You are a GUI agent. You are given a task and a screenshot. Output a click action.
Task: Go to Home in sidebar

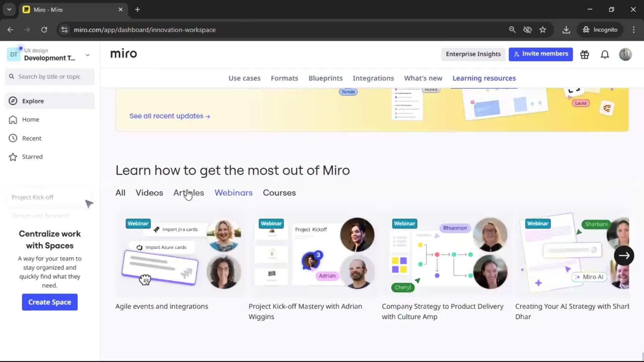(x=50, y=120)
